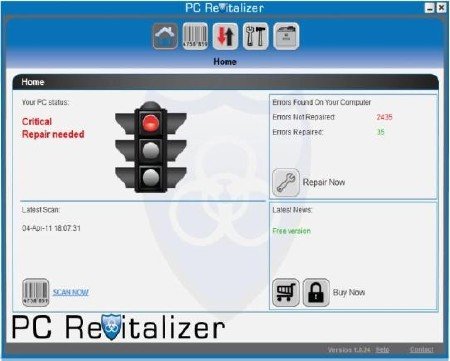Click the 'Your PC status:' label

[45, 102]
